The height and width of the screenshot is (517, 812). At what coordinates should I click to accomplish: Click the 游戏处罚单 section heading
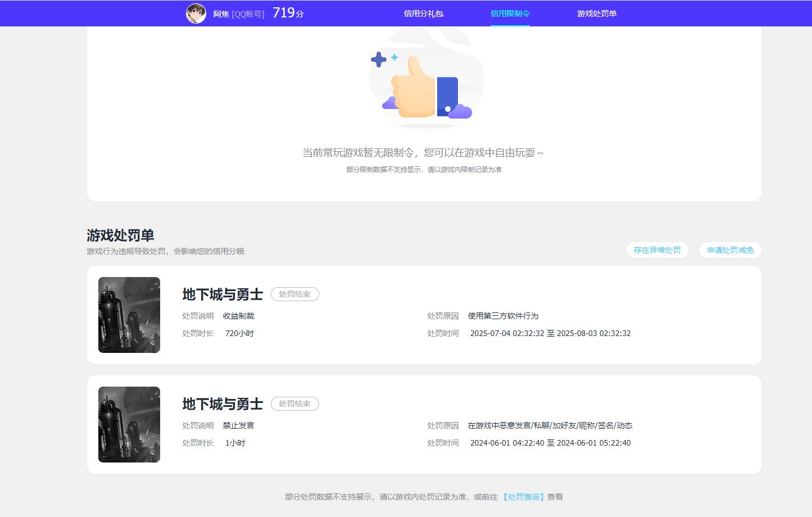point(120,235)
